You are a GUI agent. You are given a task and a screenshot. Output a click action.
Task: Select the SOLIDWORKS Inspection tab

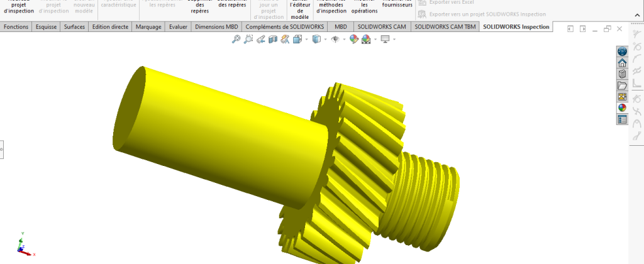click(516, 26)
